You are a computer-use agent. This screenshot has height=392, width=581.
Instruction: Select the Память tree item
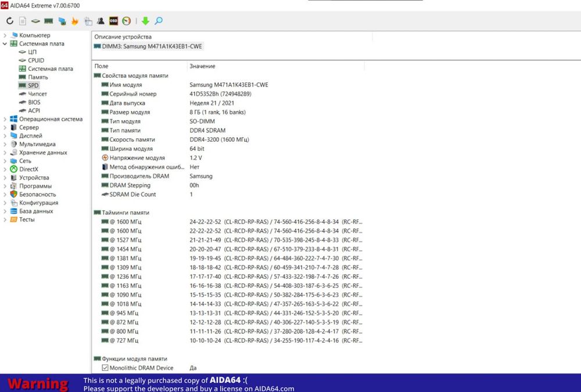pyautogui.click(x=38, y=77)
